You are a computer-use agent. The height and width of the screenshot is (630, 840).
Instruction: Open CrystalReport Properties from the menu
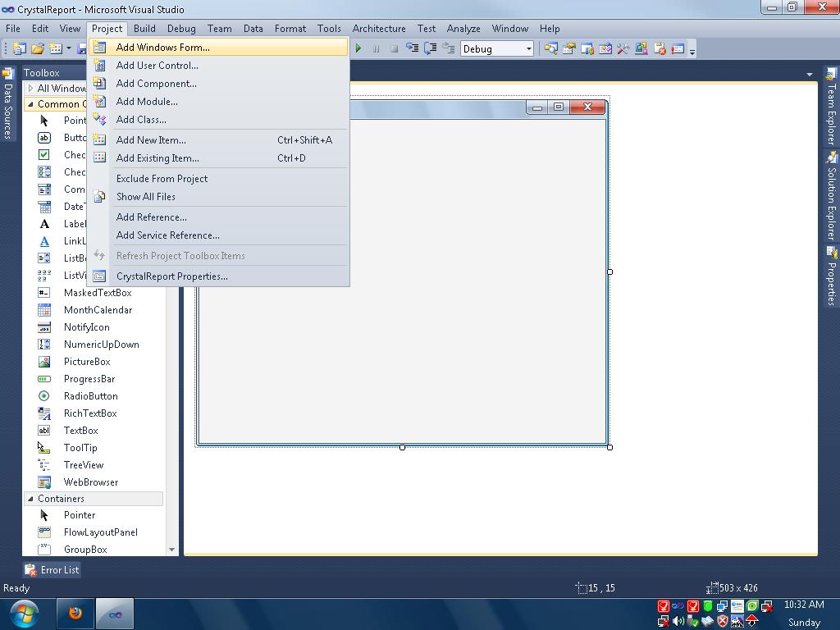(x=171, y=276)
